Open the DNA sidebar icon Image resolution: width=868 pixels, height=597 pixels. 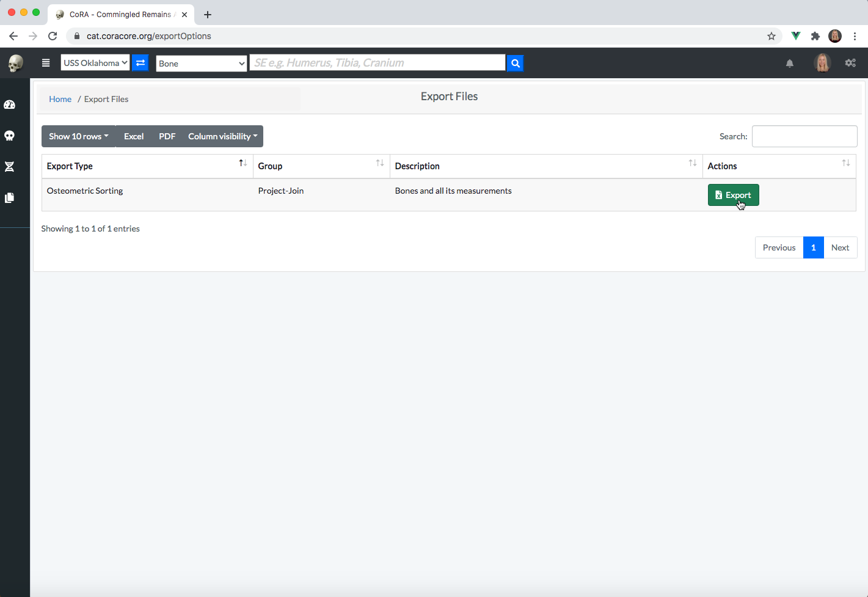10,167
